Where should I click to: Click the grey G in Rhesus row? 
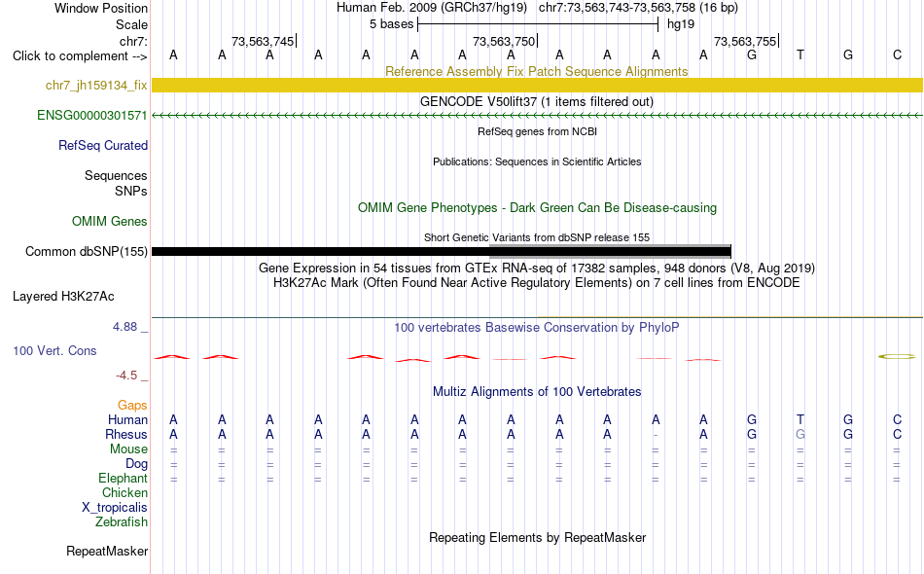point(800,435)
